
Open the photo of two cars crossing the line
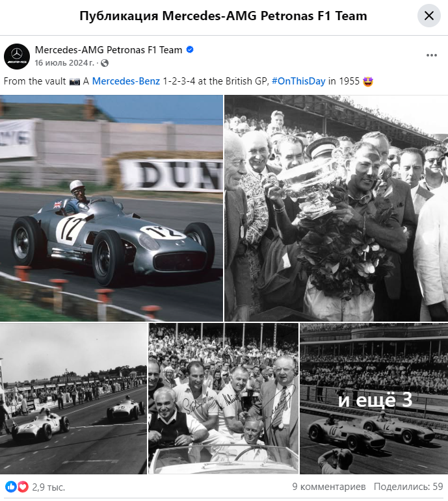coord(73,398)
